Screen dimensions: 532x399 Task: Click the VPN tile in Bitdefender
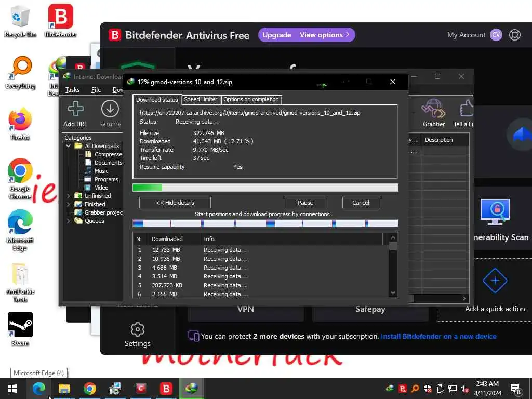click(245, 311)
